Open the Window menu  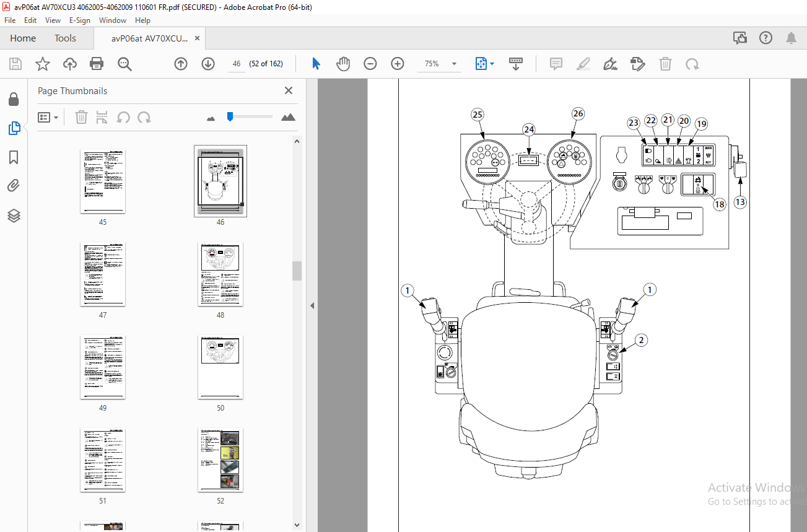pyautogui.click(x=113, y=20)
